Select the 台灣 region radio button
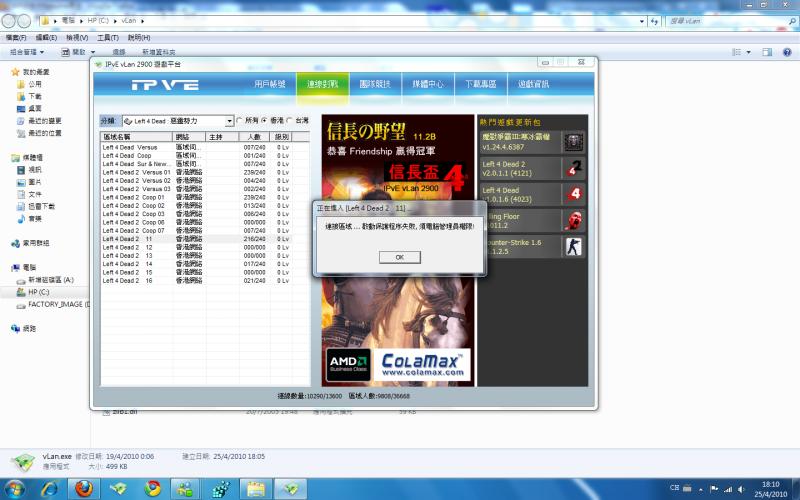The image size is (800, 500). pos(289,120)
